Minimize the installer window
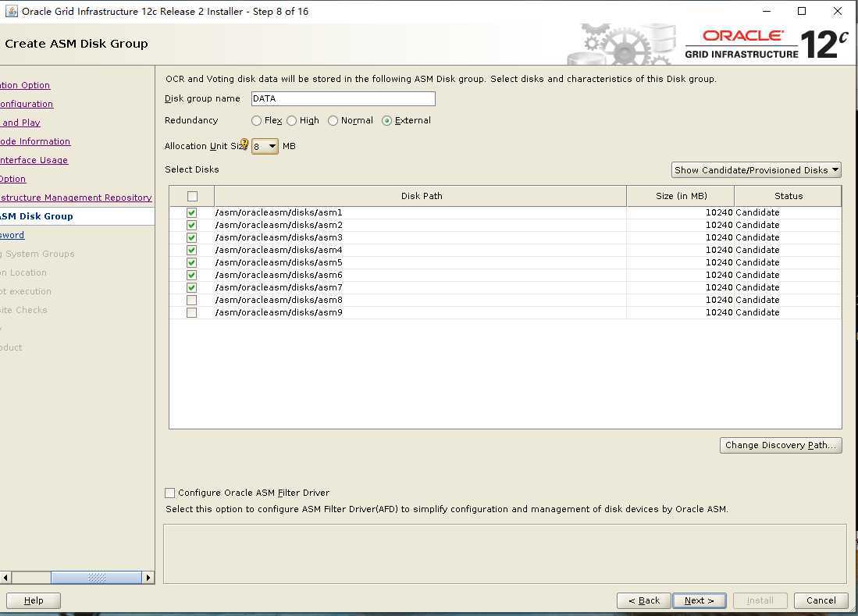The image size is (858, 616). pyautogui.click(x=767, y=11)
